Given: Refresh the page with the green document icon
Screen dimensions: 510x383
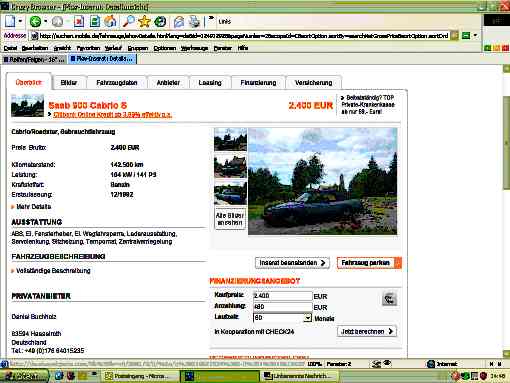Looking at the screenshot, I should [x=95, y=22].
